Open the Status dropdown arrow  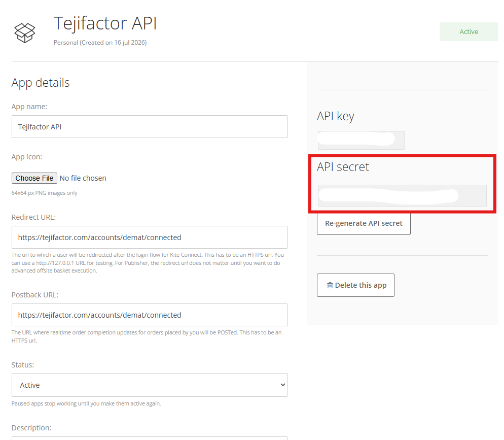pyautogui.click(x=282, y=385)
